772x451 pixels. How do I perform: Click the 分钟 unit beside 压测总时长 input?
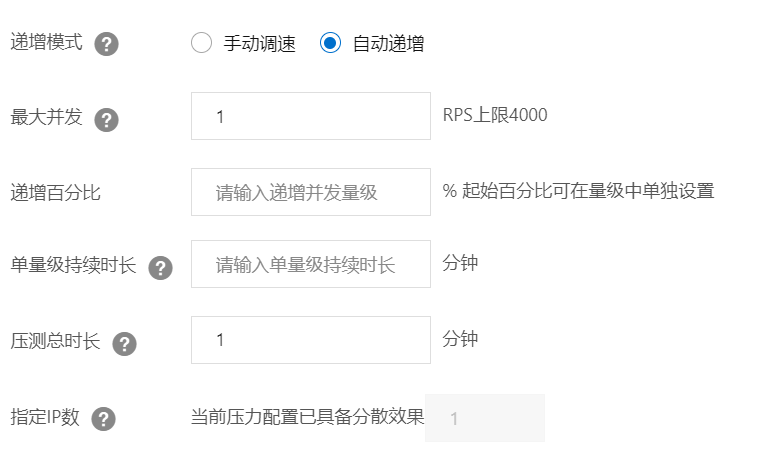460,339
